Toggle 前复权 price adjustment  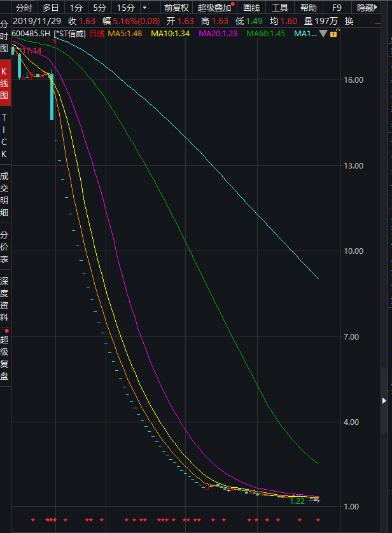[176, 8]
